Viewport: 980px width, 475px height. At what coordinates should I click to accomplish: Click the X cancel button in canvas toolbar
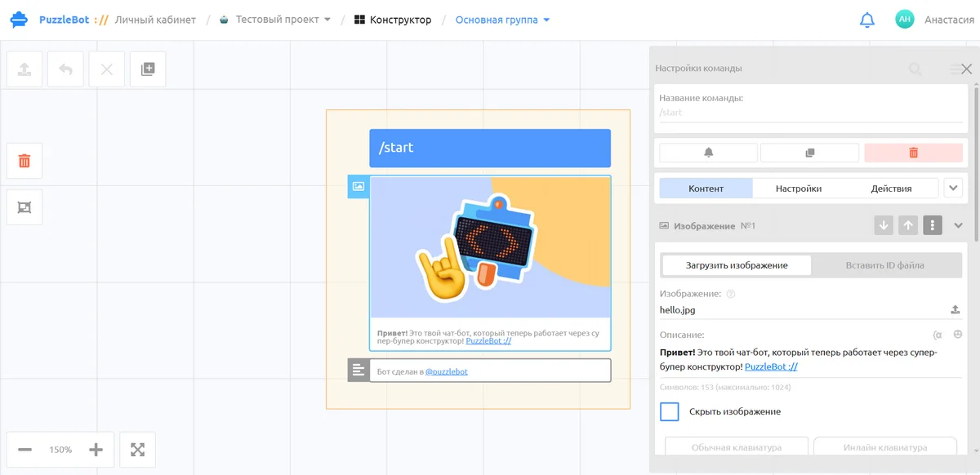[x=107, y=69]
